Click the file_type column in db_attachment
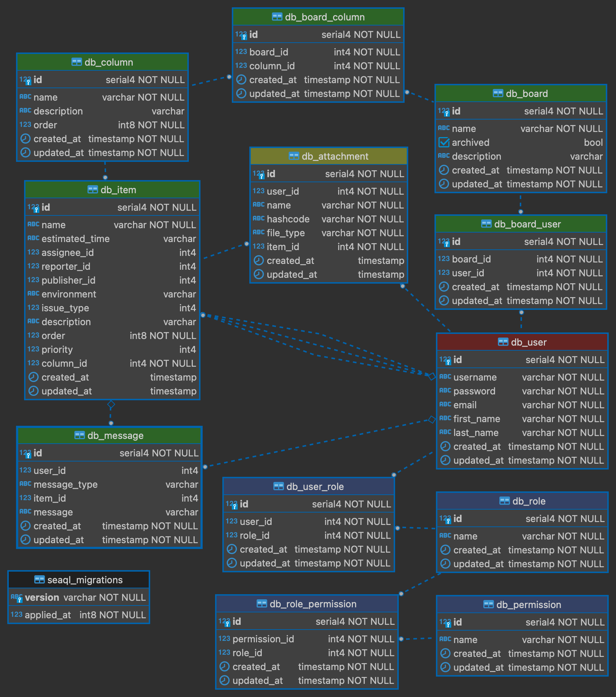The width and height of the screenshot is (616, 697). [329, 233]
